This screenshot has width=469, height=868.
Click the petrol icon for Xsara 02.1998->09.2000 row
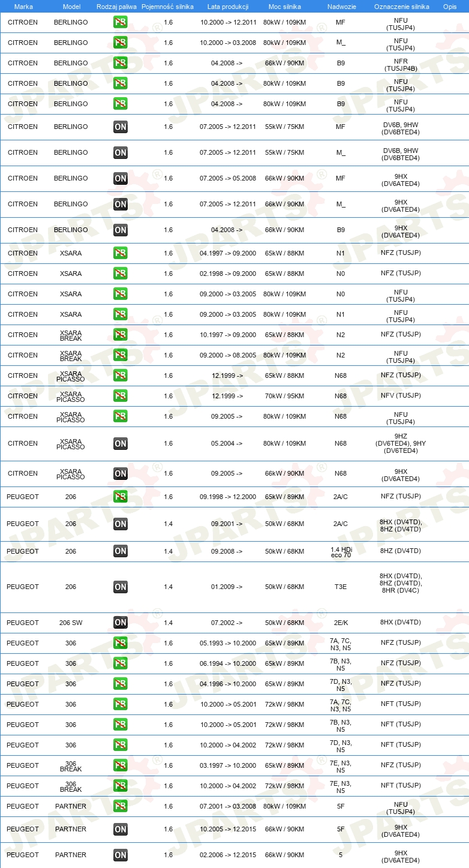tap(121, 274)
